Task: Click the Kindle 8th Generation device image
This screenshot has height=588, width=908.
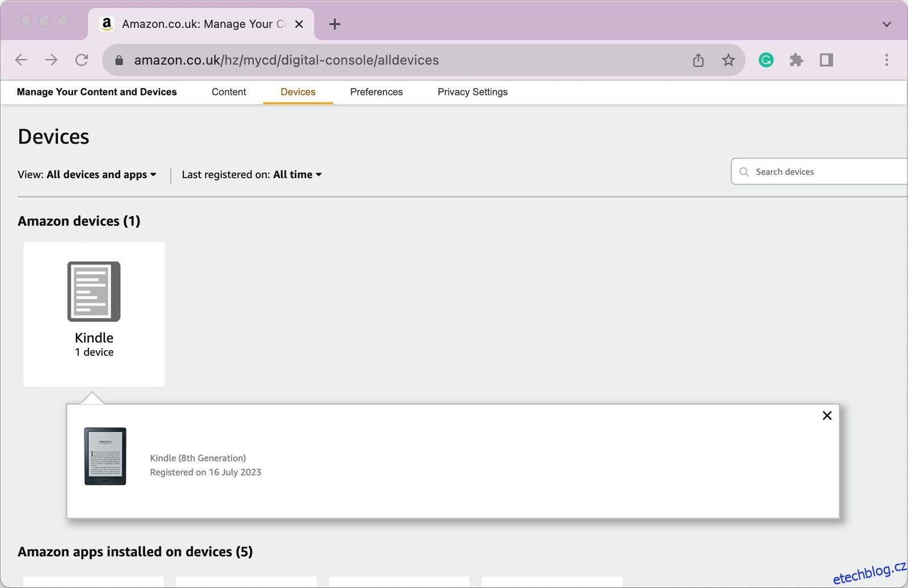Action: (105, 456)
